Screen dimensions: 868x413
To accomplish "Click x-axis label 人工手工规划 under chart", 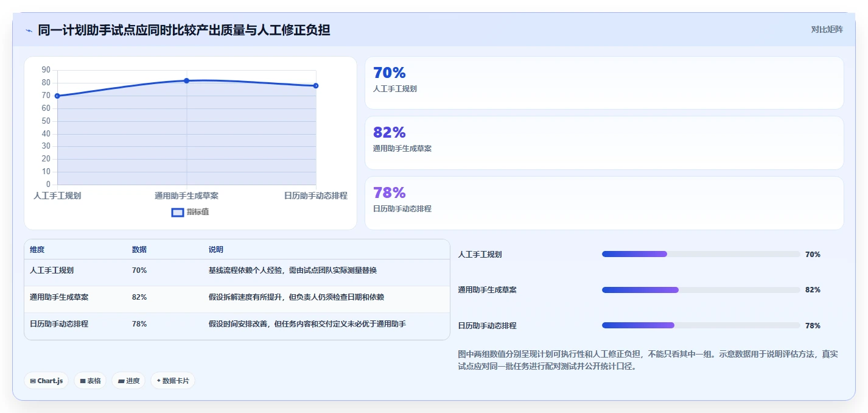I will pyautogui.click(x=57, y=196).
